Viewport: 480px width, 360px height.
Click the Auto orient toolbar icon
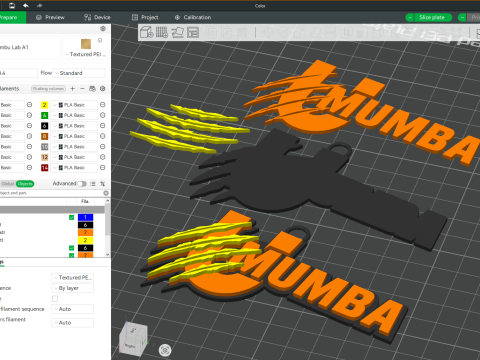(177, 32)
